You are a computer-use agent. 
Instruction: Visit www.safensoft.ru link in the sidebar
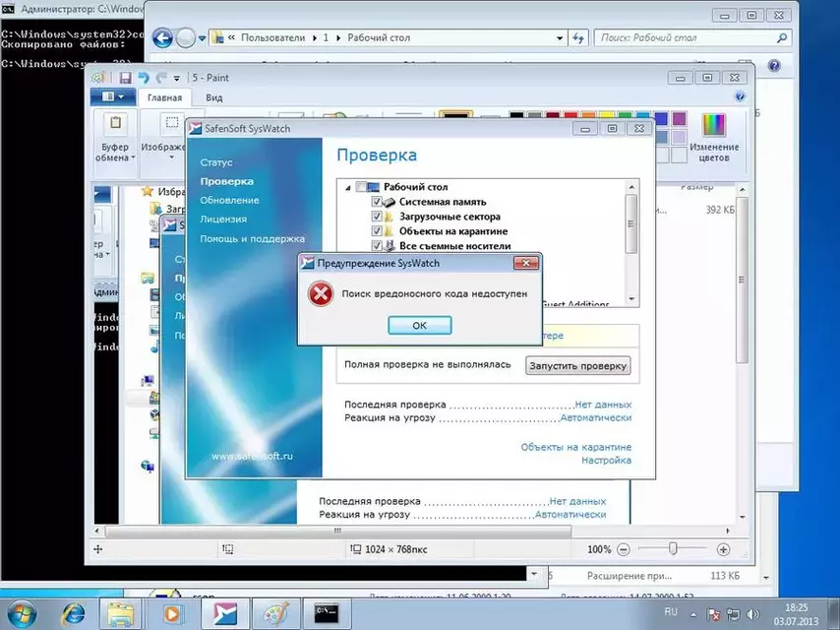coord(252,457)
